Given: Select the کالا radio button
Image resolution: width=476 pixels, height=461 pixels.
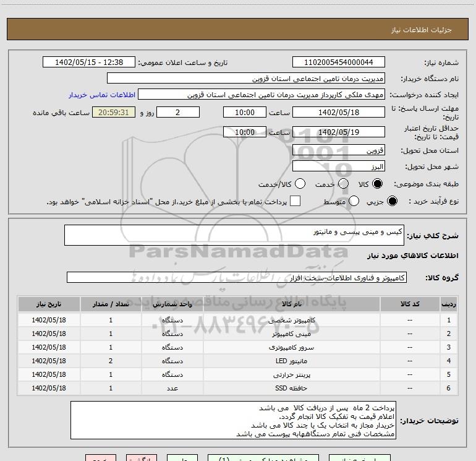Looking at the screenshot, I should pos(377,184).
